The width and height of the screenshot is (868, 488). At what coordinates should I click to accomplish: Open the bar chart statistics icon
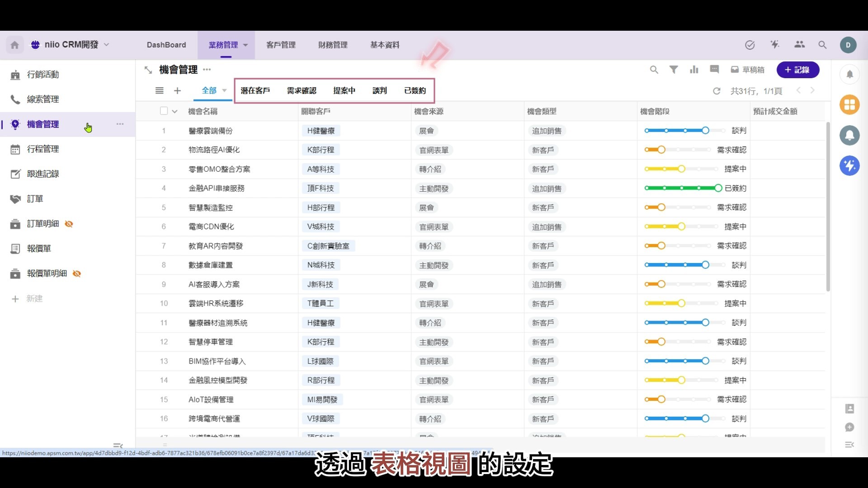pyautogui.click(x=694, y=70)
